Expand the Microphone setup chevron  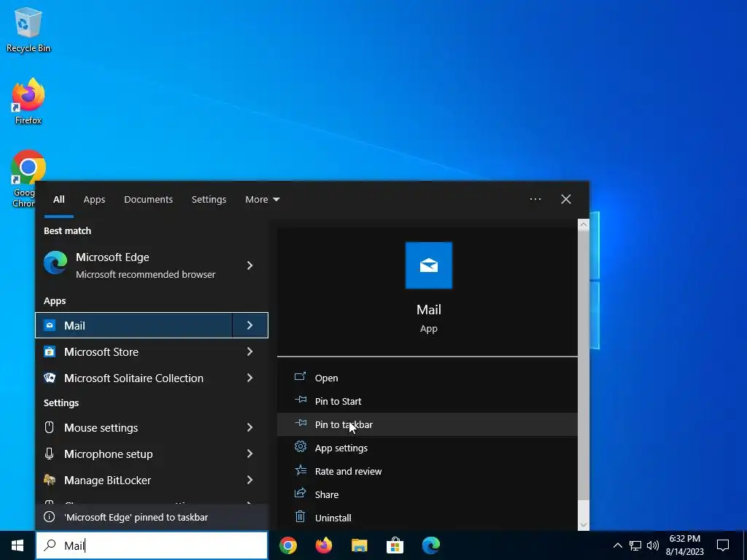(249, 454)
